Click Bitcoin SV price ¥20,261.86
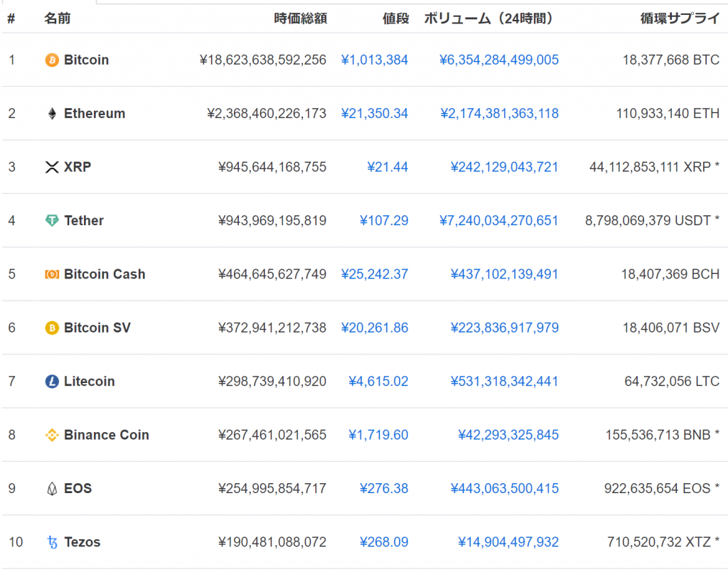The height and width of the screenshot is (572, 728). [375, 328]
